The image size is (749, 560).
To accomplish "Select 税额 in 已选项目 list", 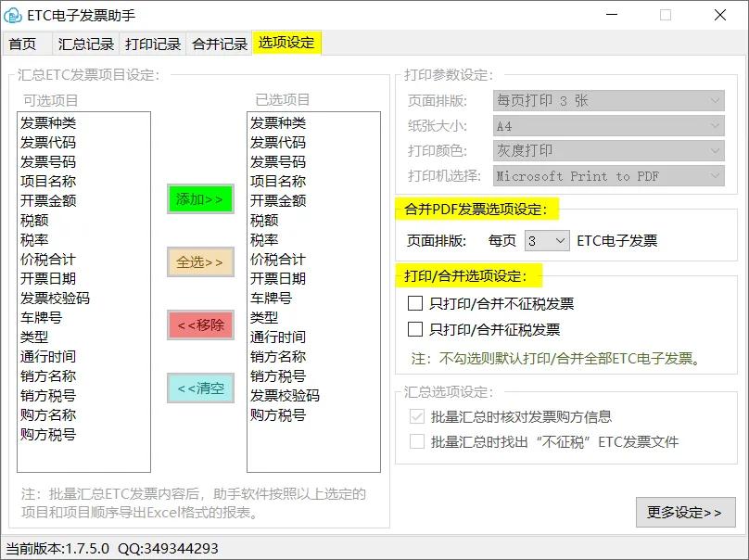I will [x=264, y=221].
